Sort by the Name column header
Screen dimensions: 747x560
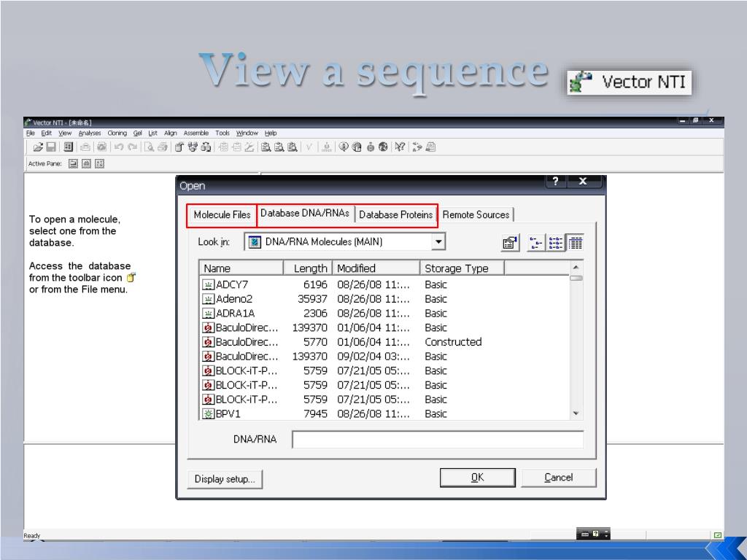[241, 268]
